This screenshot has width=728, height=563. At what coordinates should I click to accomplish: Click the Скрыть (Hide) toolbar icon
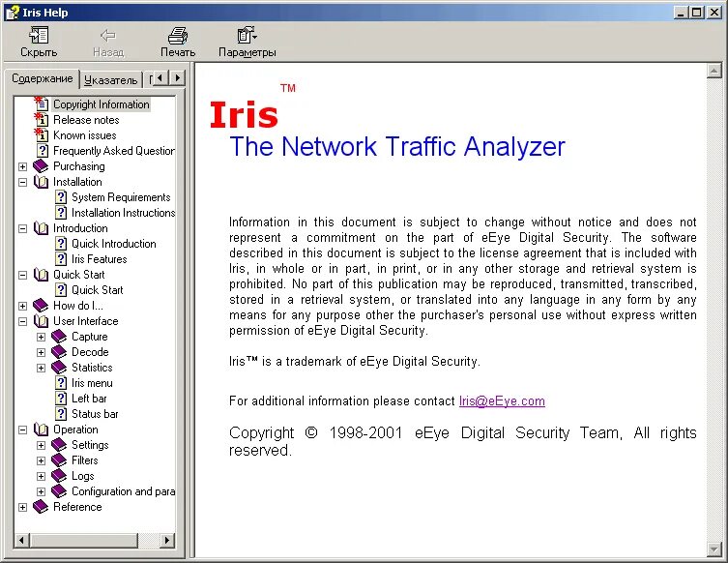[39, 35]
